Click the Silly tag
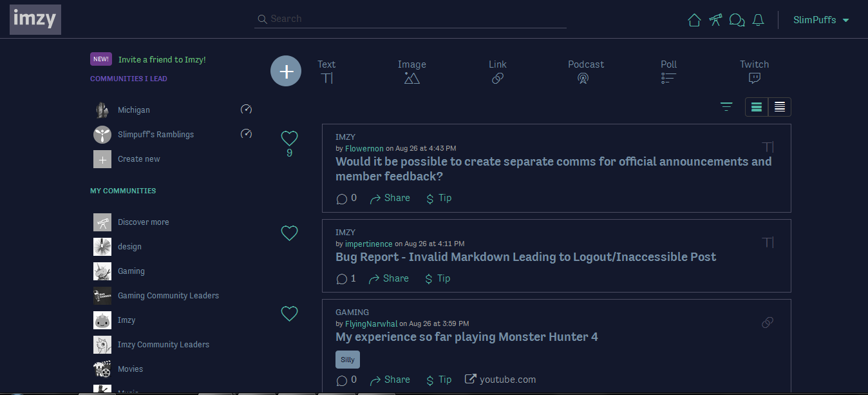Image resolution: width=868 pixels, height=395 pixels. coord(348,360)
